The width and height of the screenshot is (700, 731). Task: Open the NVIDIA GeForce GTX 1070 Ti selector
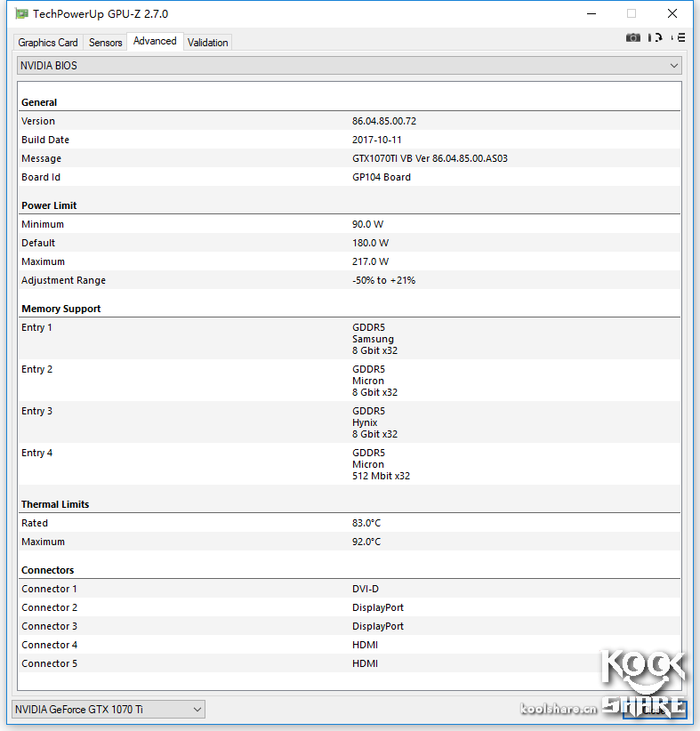[x=109, y=709]
